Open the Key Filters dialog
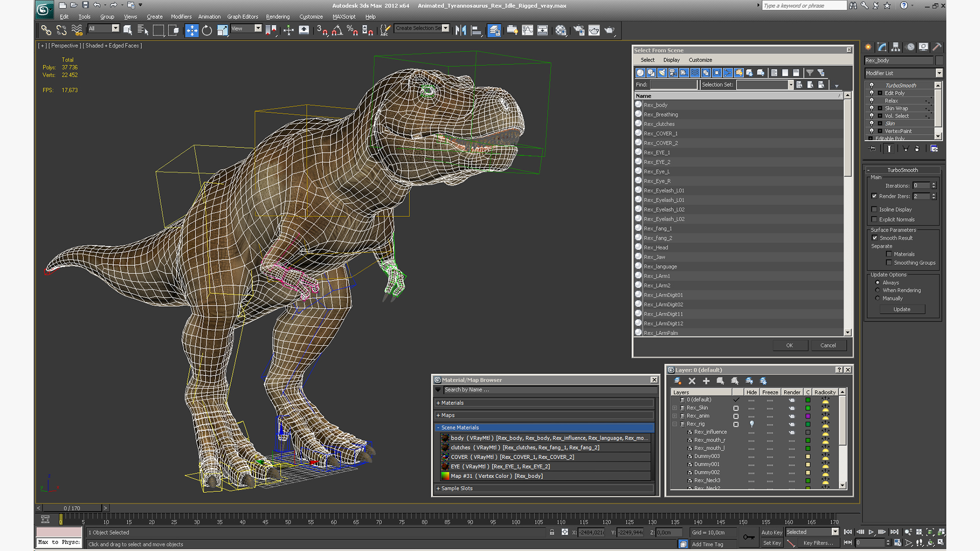The width and height of the screenshot is (980, 551). click(818, 543)
